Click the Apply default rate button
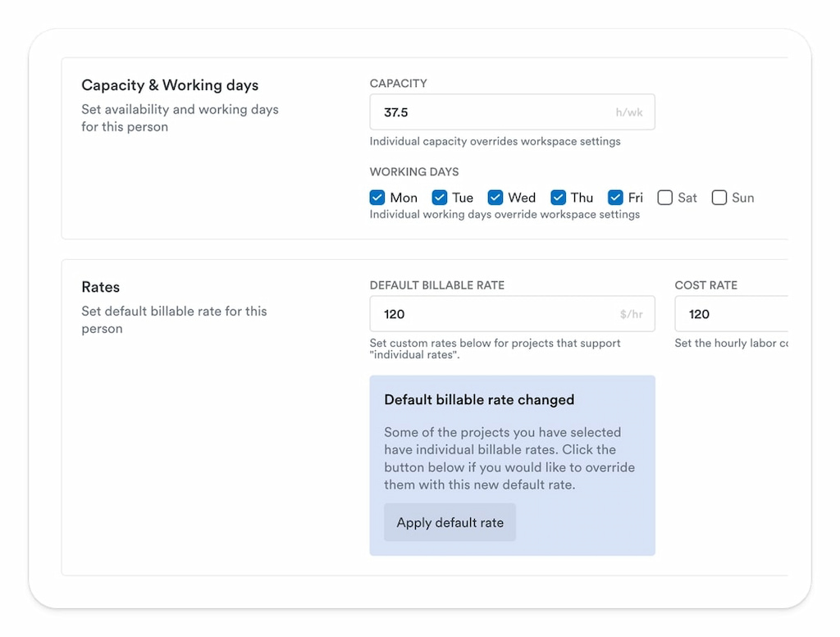Screen dimensions: 840x637 point(450,522)
